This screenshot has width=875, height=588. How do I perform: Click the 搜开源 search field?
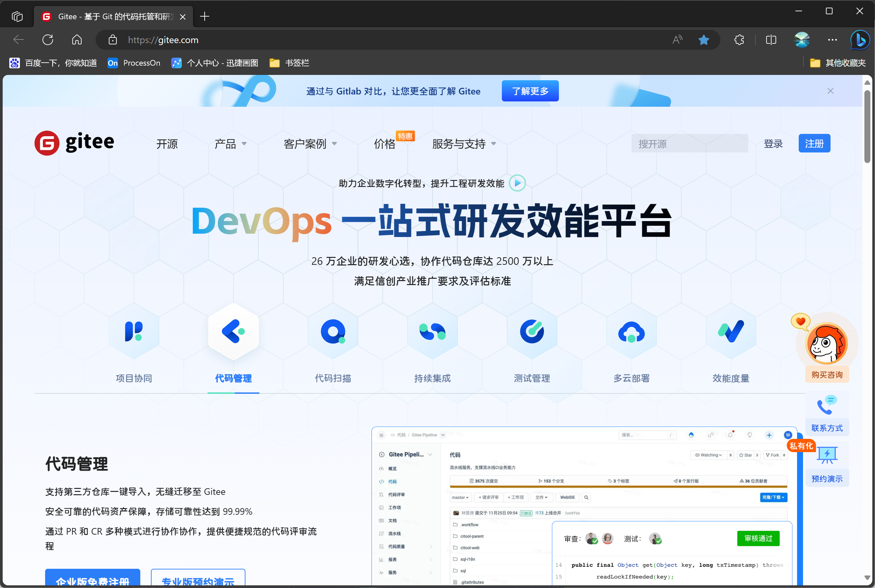click(689, 144)
